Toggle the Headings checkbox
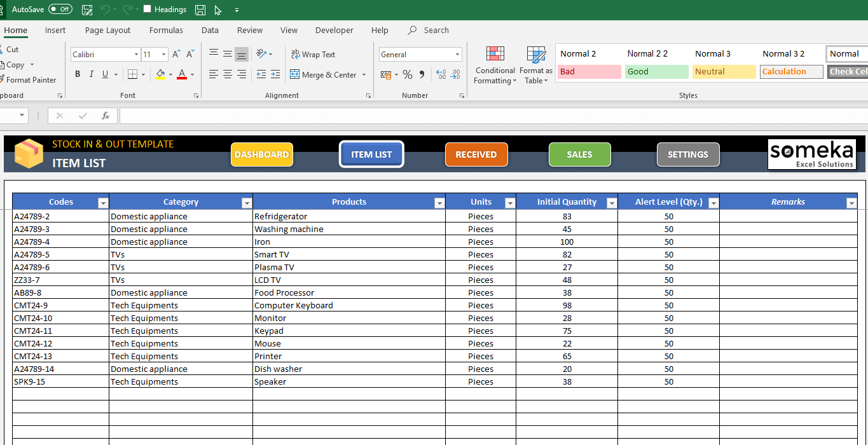868x445 pixels. pos(147,10)
